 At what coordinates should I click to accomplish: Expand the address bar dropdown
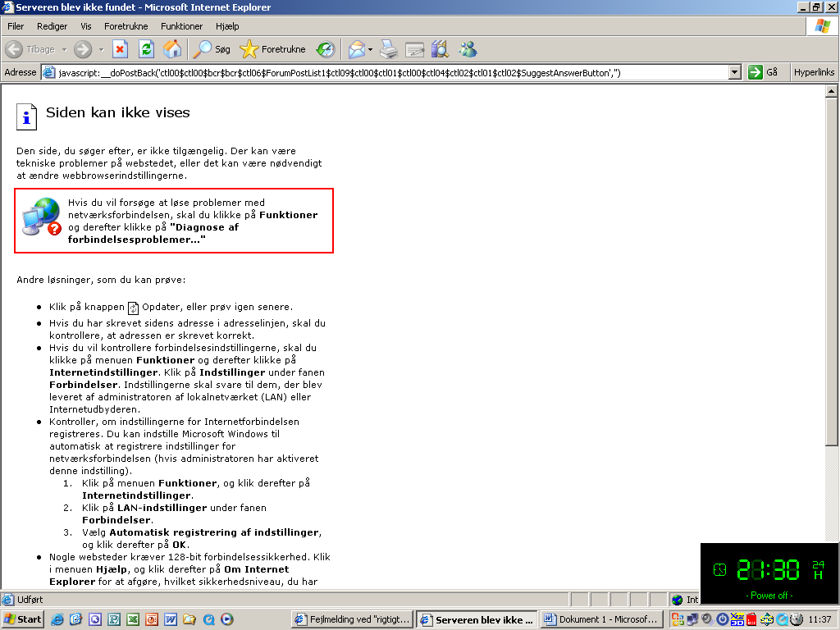735,72
